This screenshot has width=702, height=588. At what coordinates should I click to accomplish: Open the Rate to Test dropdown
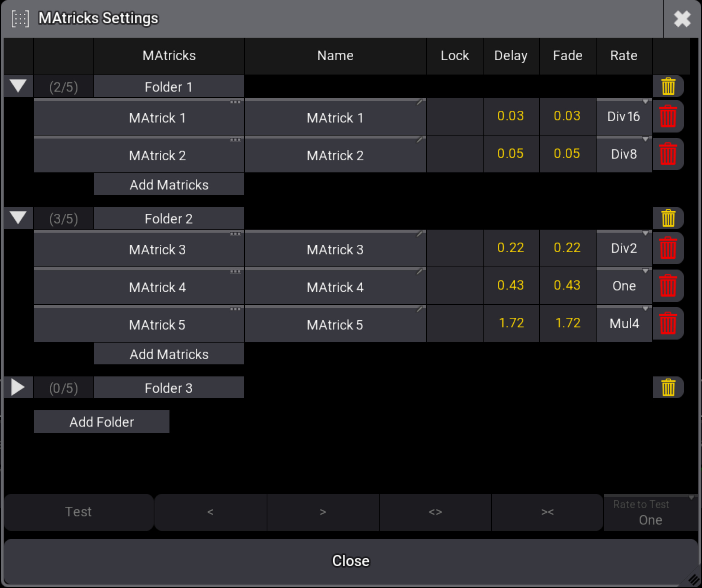[x=650, y=512]
